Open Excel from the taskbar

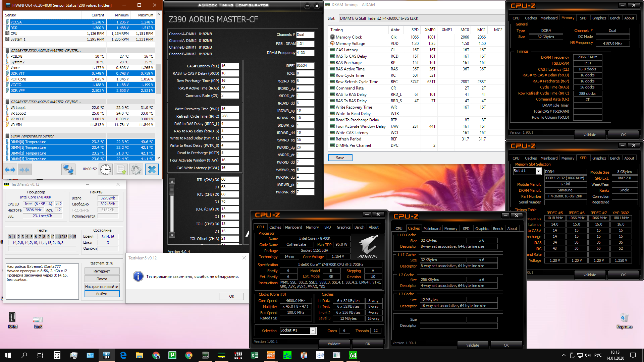[255, 355]
